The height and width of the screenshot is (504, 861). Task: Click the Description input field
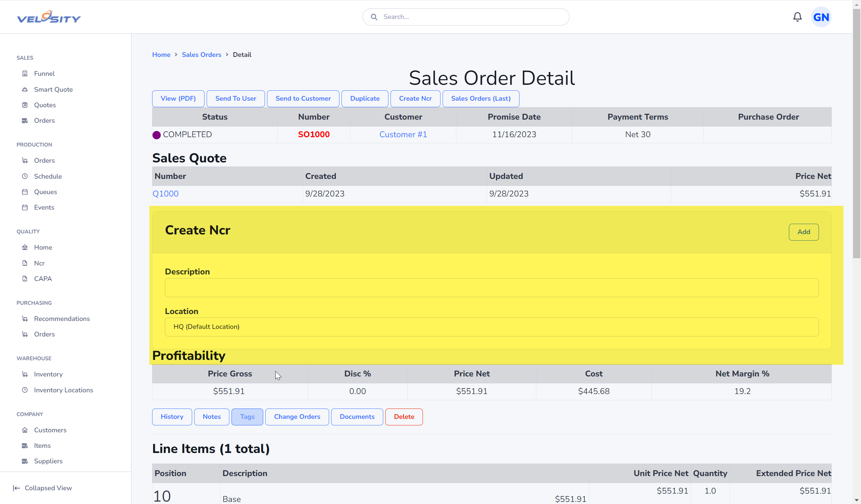coord(492,288)
